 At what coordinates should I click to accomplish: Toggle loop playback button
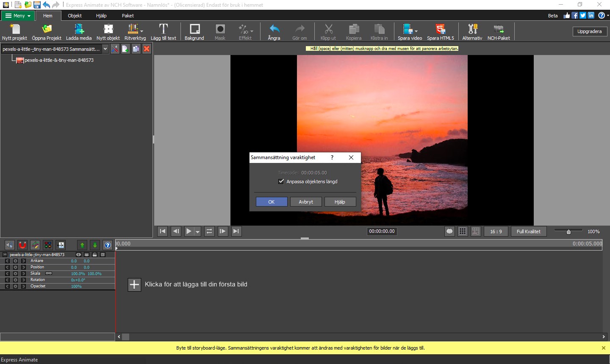209,231
